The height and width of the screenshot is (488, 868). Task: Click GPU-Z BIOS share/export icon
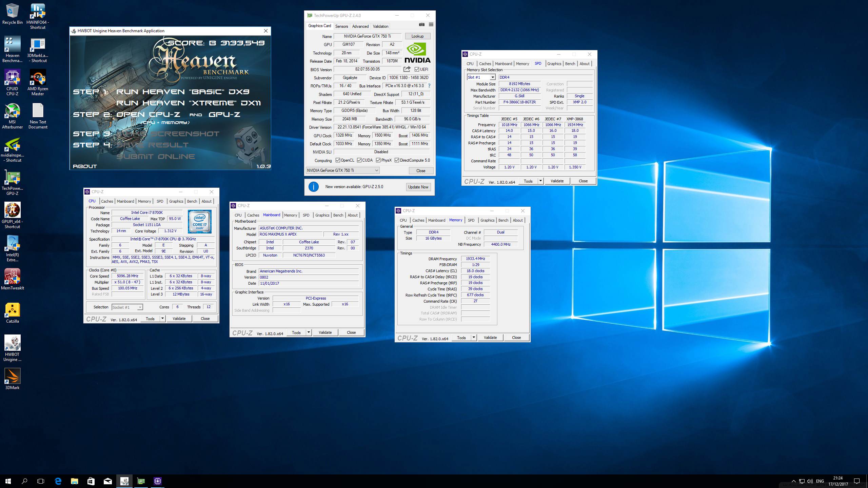point(407,69)
